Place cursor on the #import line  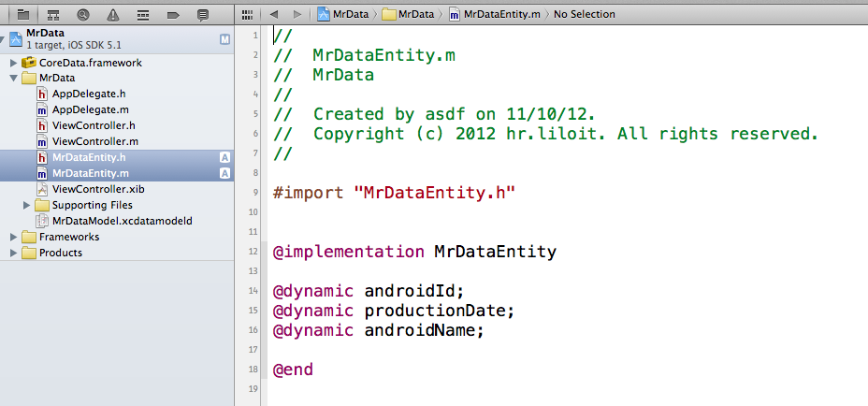(394, 192)
